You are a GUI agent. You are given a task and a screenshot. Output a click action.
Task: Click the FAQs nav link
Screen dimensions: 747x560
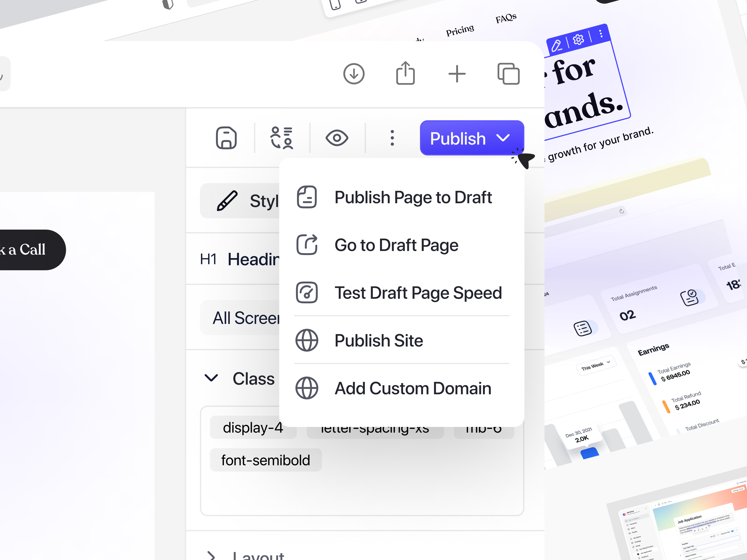(506, 18)
